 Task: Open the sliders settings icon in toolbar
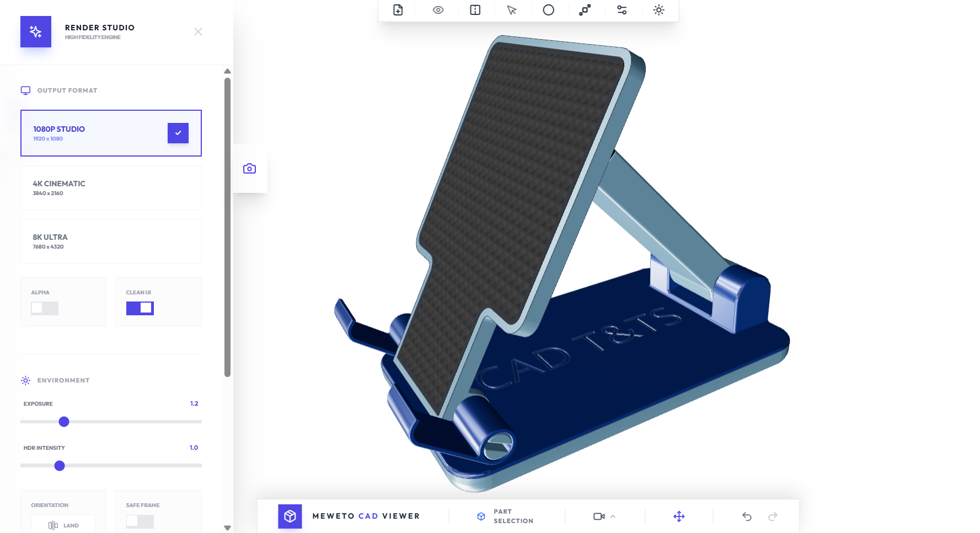(622, 10)
